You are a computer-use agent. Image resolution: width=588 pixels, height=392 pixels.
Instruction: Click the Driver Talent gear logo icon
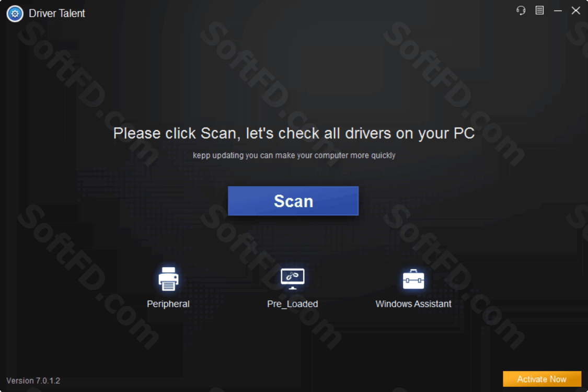15,14
